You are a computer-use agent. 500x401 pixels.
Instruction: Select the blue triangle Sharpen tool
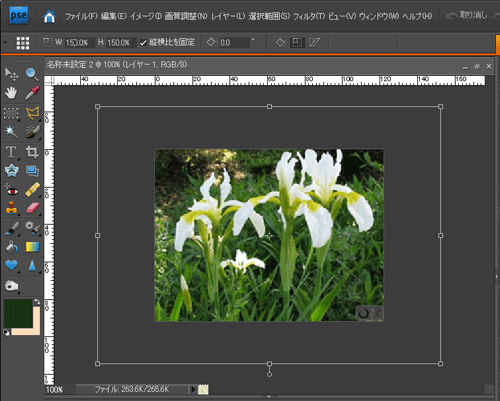[32, 266]
